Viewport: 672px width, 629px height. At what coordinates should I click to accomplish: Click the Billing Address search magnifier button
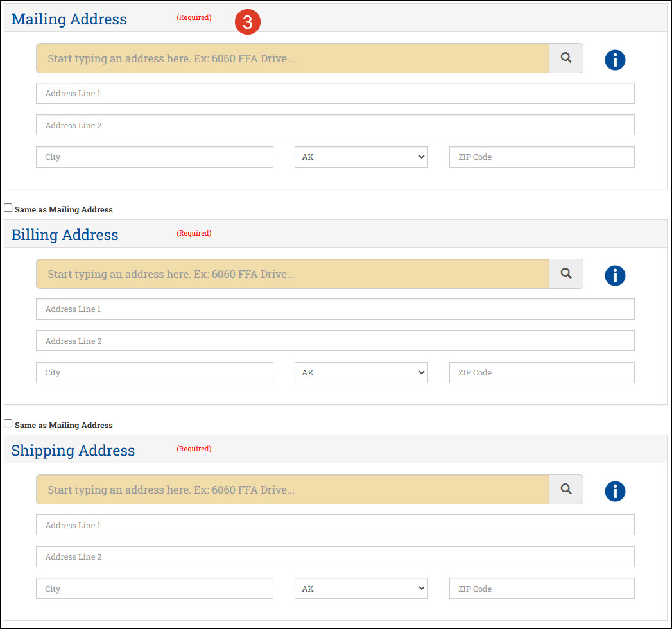(565, 273)
